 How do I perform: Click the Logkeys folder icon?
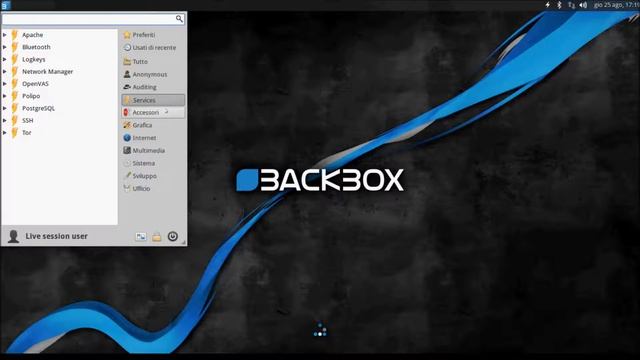(x=15, y=60)
